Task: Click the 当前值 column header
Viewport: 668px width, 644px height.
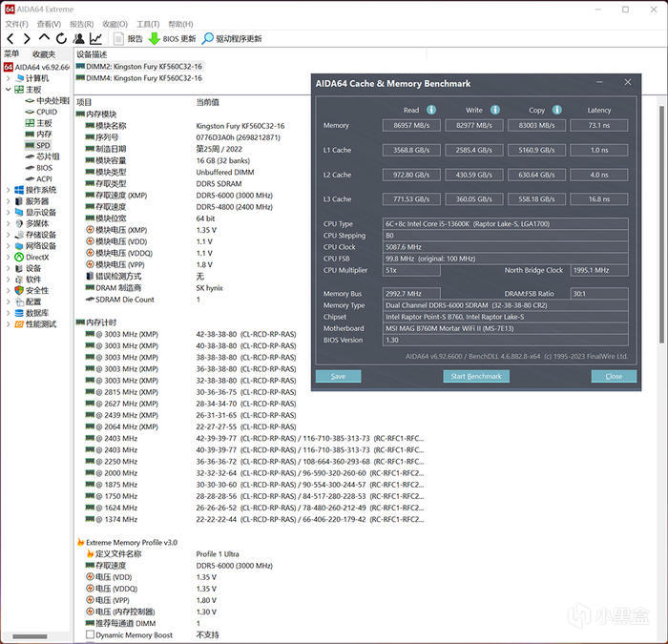Action: click(207, 102)
